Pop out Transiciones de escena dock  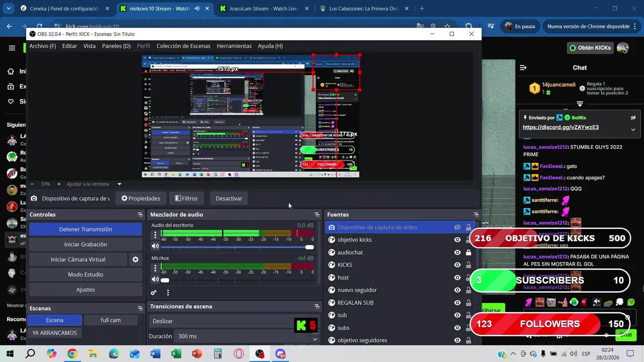pyautogui.click(x=317, y=306)
